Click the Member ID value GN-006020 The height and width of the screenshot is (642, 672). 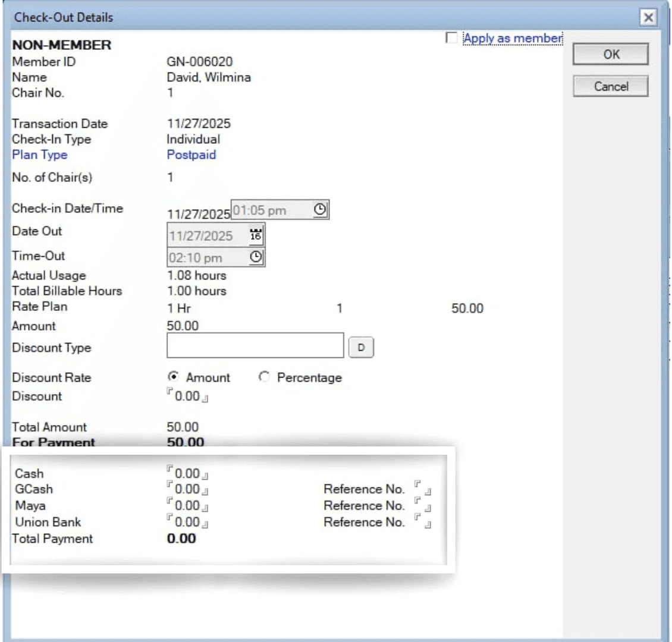(200, 62)
